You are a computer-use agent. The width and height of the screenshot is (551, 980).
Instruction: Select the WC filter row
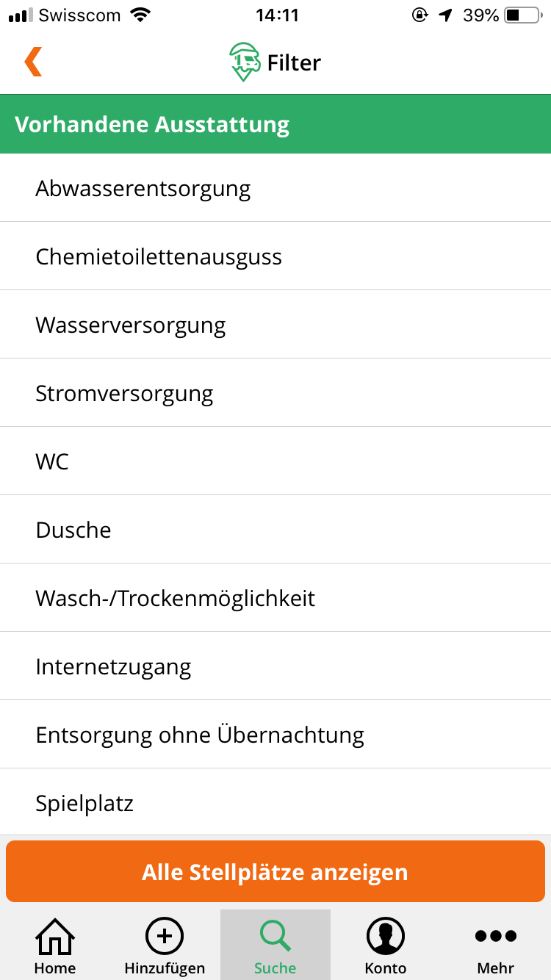[x=275, y=461]
